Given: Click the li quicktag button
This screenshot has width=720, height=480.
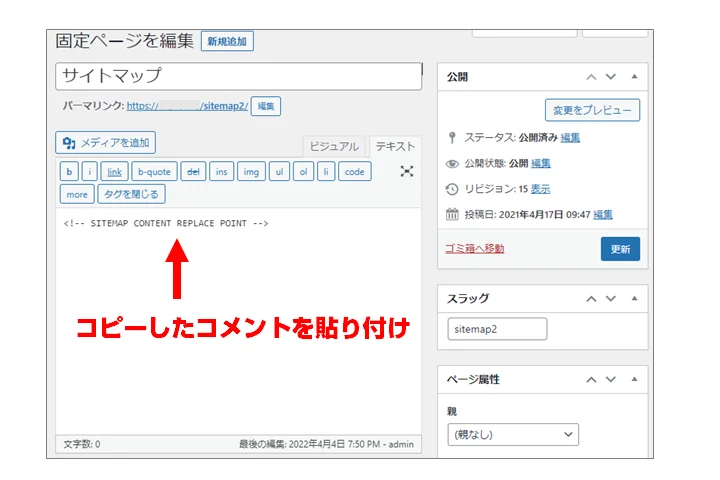Looking at the screenshot, I should (x=326, y=172).
